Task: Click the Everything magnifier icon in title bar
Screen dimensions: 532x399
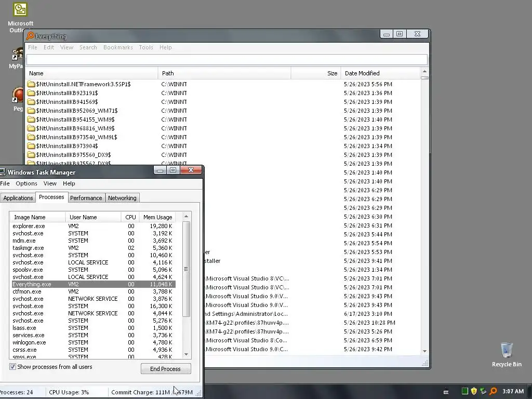Action: [30, 36]
